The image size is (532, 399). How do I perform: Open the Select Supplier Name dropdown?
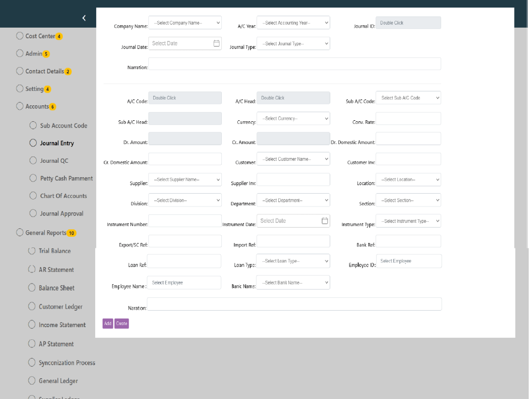coord(185,179)
